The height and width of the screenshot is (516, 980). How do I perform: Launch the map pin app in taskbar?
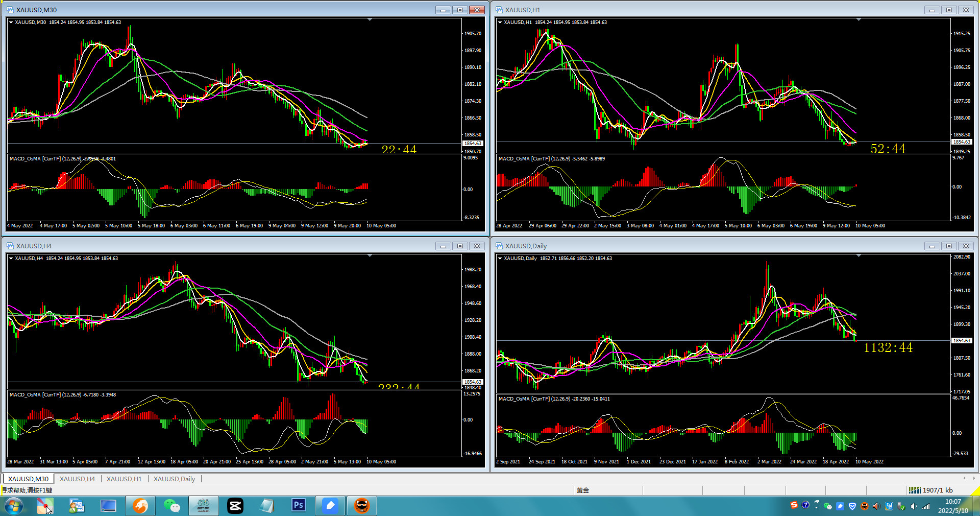click(45, 506)
